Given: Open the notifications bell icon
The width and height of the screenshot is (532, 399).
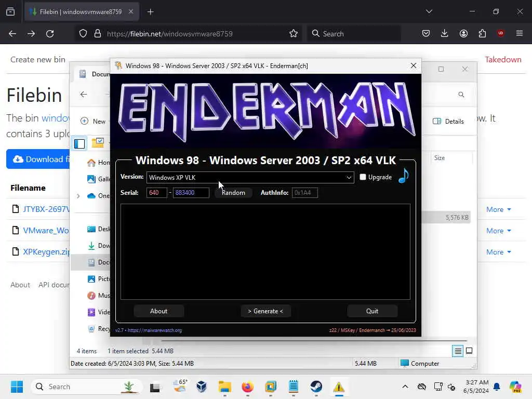Looking at the screenshot, I should click(x=497, y=387).
